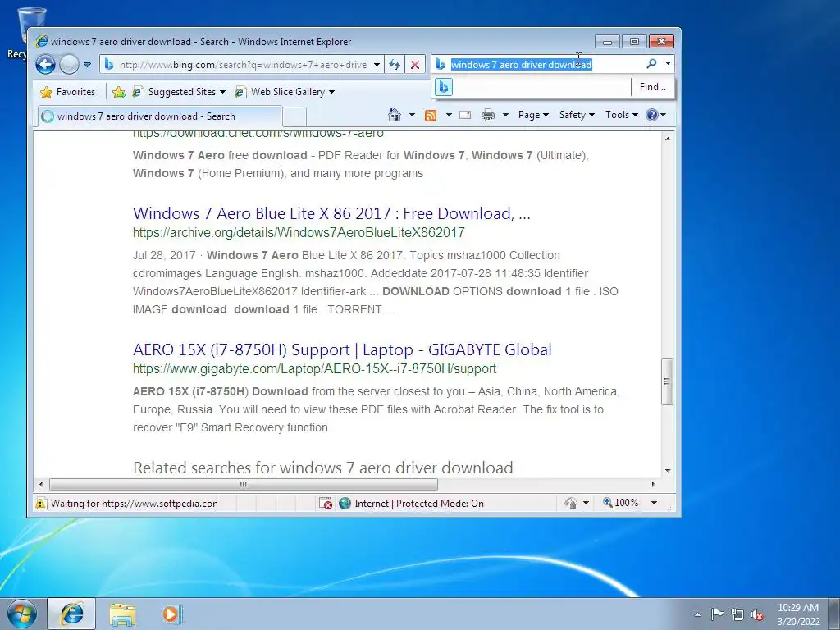The image size is (840, 630).
Task: Click the vertical scrollbar thumb
Action: [667, 381]
